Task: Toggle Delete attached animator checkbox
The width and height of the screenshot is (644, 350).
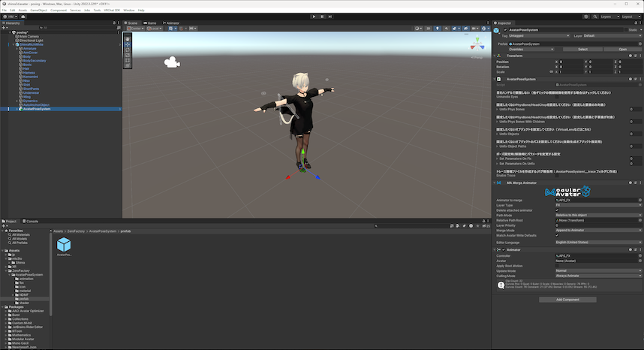Action: point(557,210)
